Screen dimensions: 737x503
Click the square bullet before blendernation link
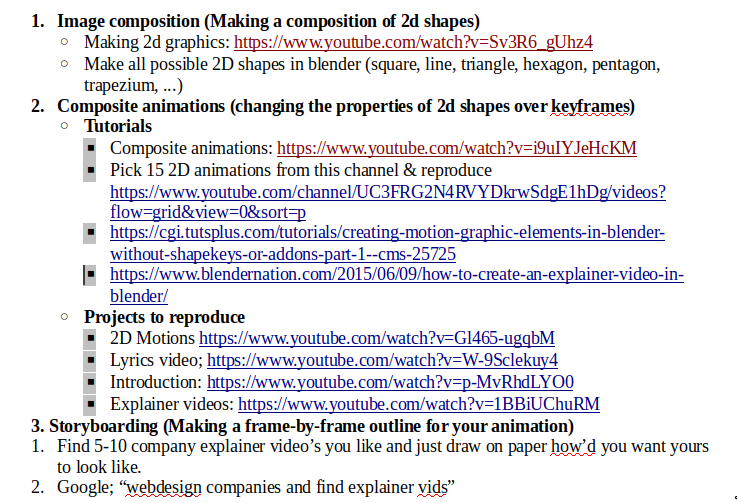pos(90,274)
